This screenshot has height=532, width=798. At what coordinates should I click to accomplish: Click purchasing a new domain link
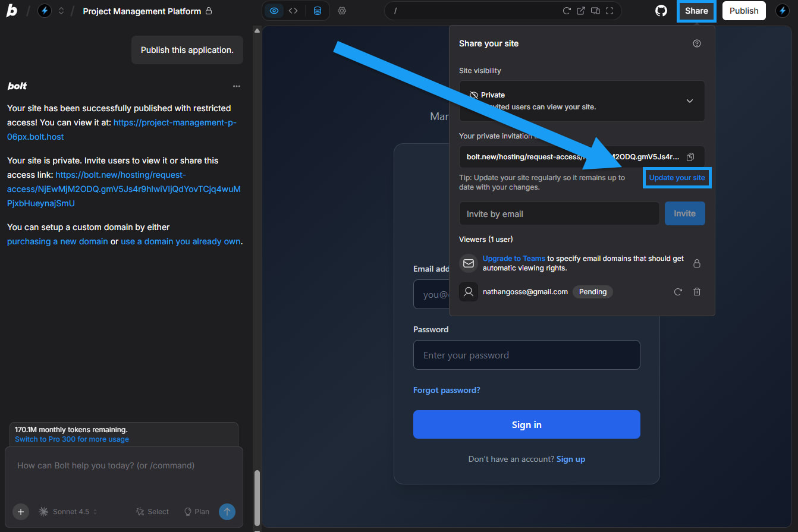point(58,241)
